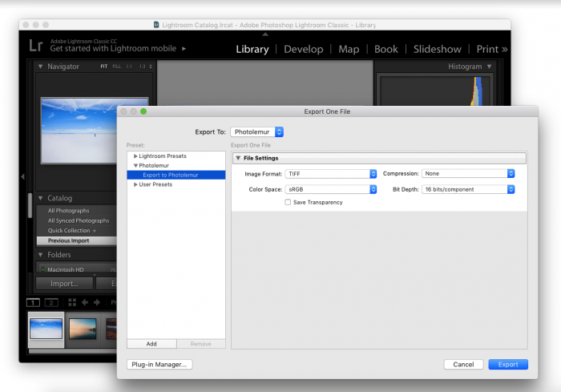The width and height of the screenshot is (561, 392).
Task: Select the sunset beach filmstrip thumbnail
Action: (x=83, y=329)
